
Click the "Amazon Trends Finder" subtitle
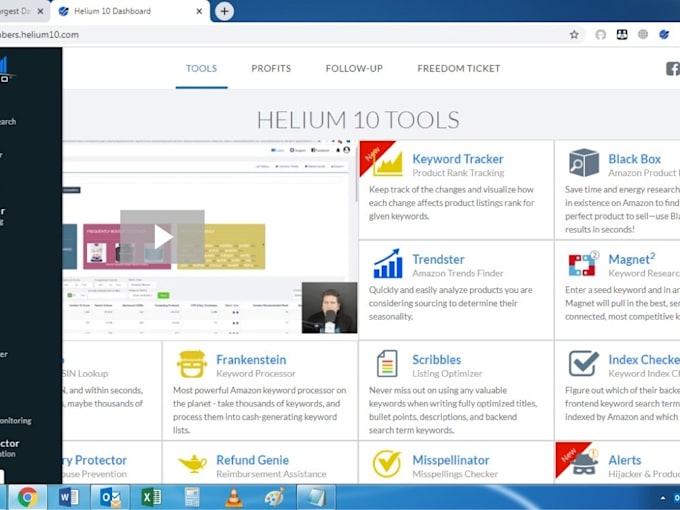click(458, 273)
